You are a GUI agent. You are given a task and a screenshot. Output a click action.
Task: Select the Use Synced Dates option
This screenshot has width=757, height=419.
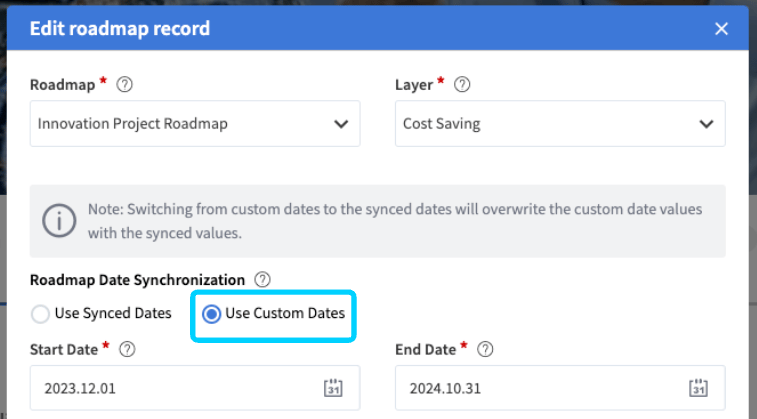[x=40, y=314]
